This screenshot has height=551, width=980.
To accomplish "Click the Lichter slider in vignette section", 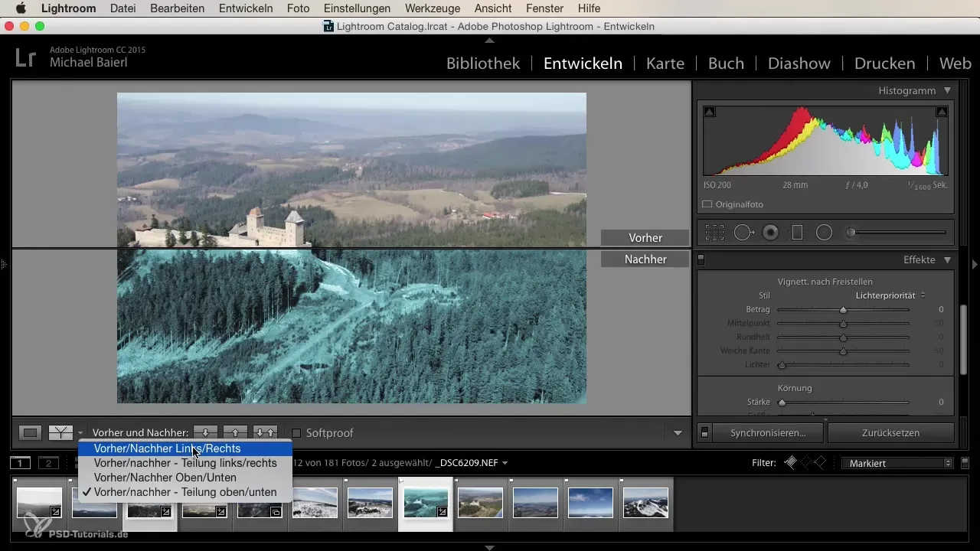I will click(x=843, y=365).
